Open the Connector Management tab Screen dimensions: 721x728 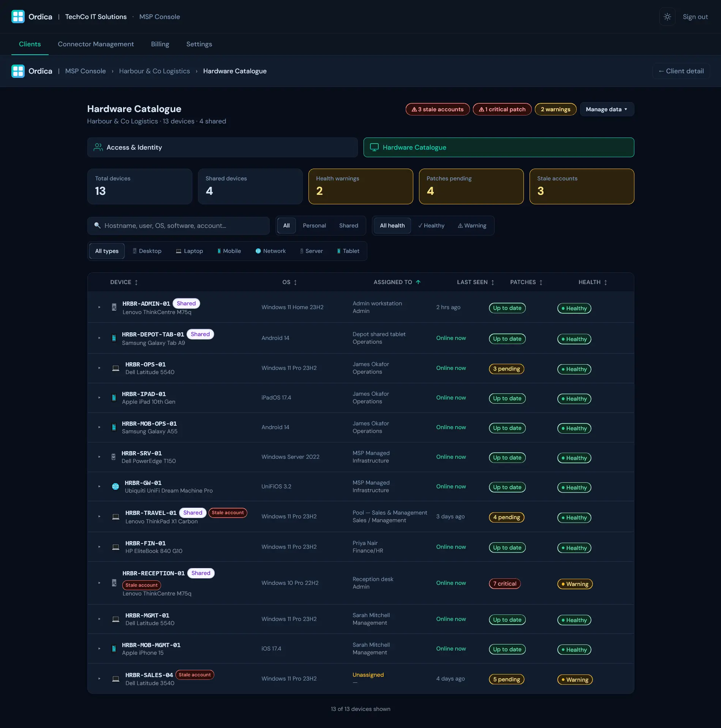[x=96, y=44]
